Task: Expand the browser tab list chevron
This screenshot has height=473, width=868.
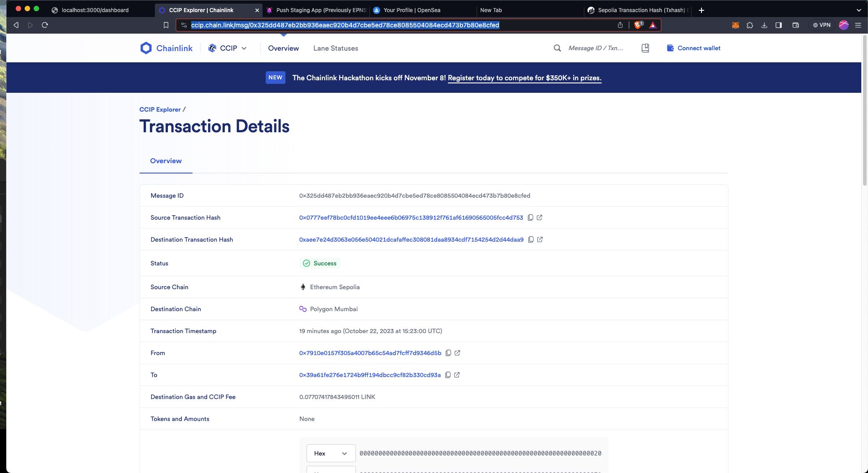Action: point(859,10)
